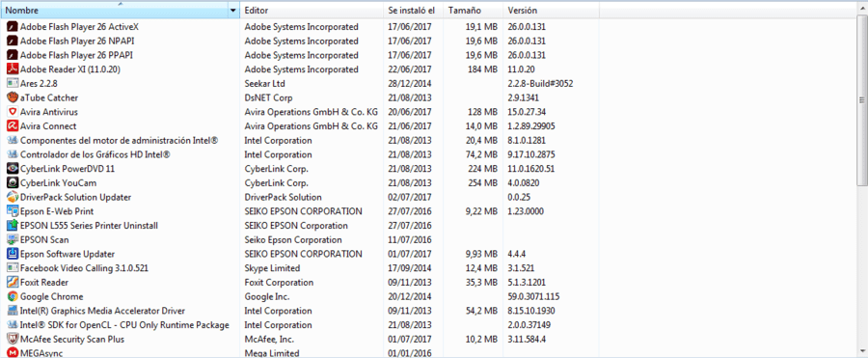This screenshot has width=868, height=358.
Task: Click icon of Controlador de los Gráficos HD Intel
Action: 13,154
